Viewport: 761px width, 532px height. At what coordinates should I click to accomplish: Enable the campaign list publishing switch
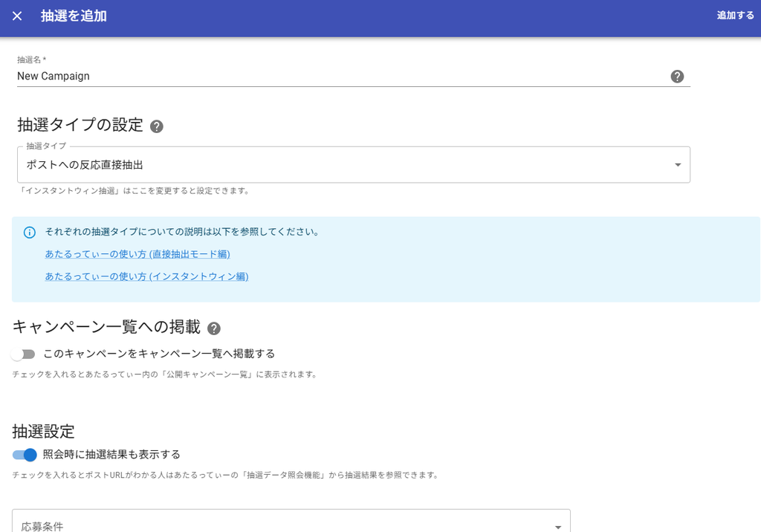[23, 354]
